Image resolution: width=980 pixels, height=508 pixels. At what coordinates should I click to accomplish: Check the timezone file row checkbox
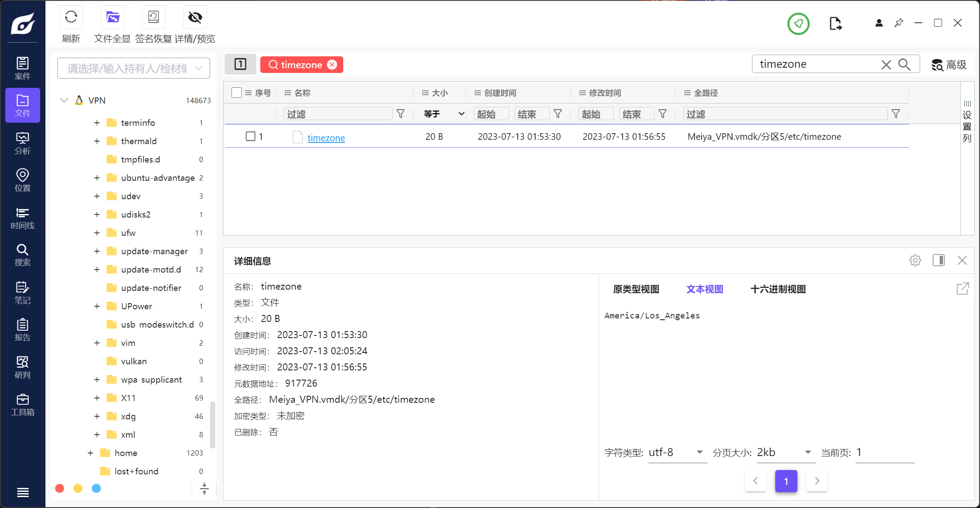(x=250, y=136)
